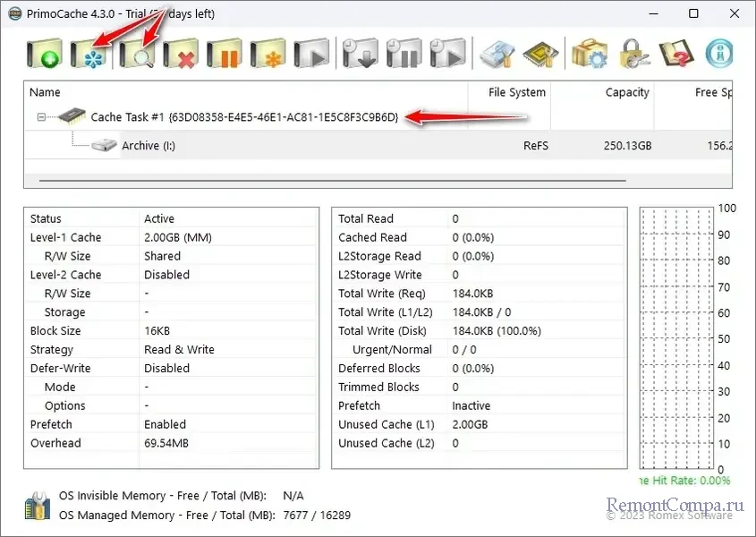Open cache task configuration with blue gear icon
The height and width of the screenshot is (537, 756).
point(89,53)
